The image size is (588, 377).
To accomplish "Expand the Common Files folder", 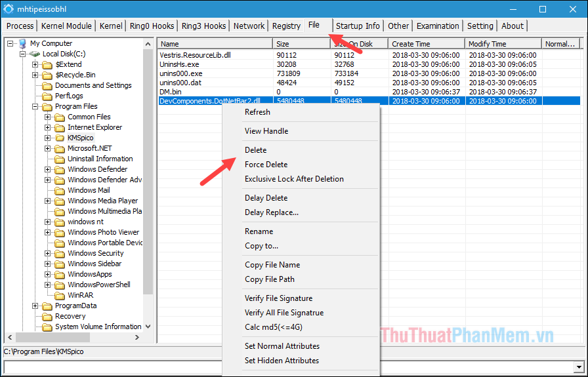I will tap(48, 117).
